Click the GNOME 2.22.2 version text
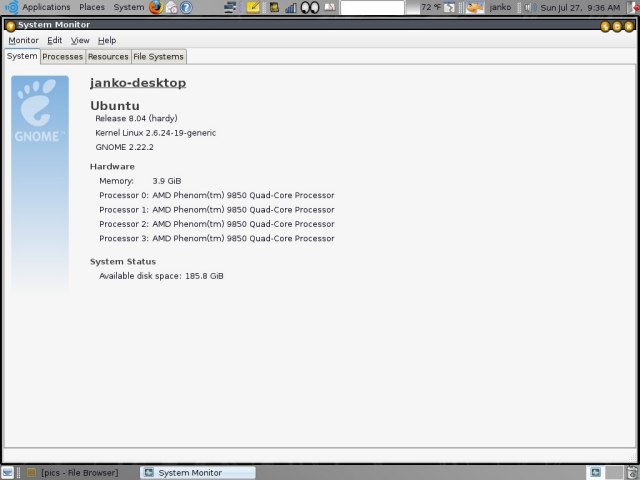 [x=124, y=147]
